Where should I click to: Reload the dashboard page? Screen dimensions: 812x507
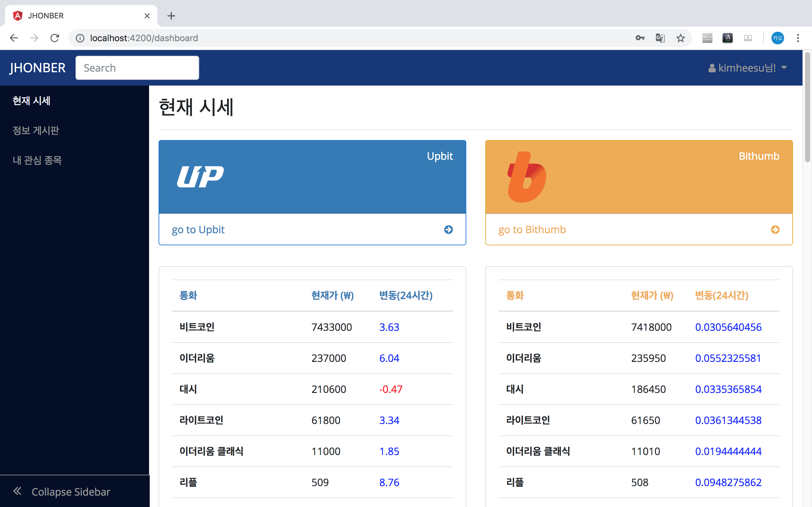click(55, 38)
